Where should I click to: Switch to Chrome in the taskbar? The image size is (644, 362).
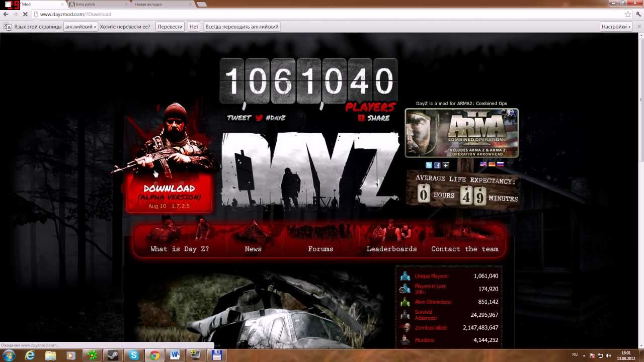pos(154,355)
